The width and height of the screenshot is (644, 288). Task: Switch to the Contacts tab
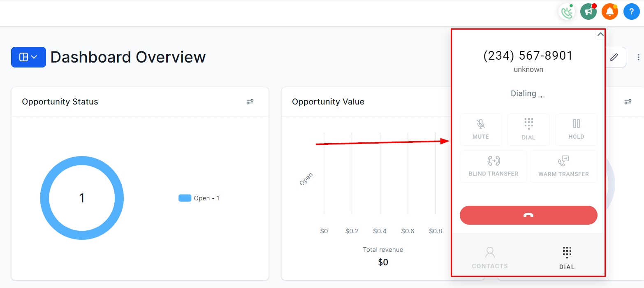(490, 258)
